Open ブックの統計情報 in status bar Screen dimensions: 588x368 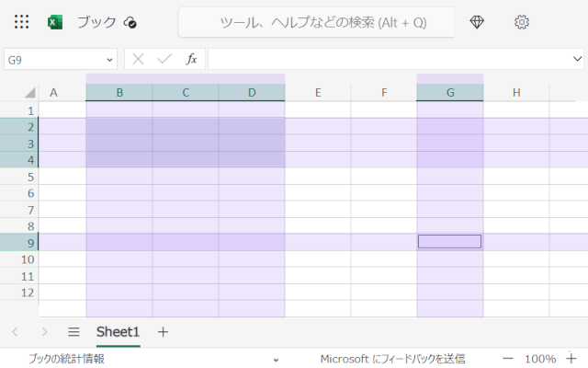click(66, 359)
